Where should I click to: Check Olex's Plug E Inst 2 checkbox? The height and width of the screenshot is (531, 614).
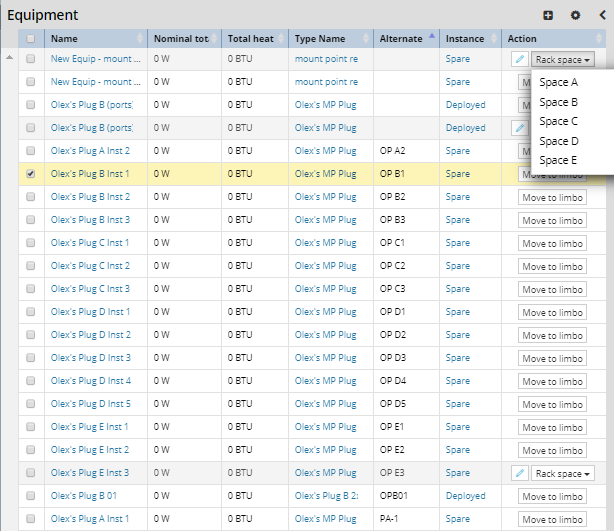31,450
